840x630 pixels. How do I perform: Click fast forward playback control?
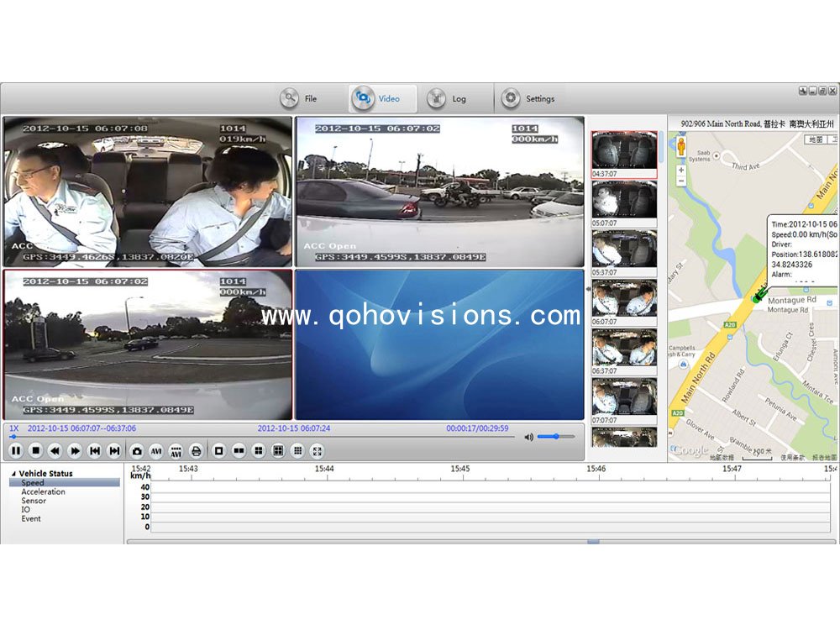73,451
